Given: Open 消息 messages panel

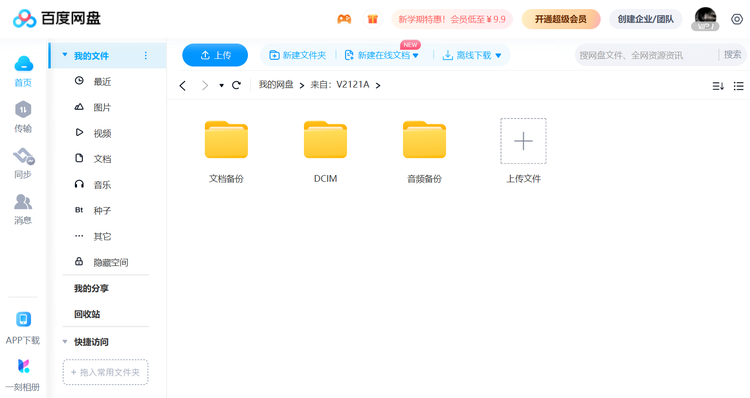Looking at the screenshot, I should (x=23, y=209).
